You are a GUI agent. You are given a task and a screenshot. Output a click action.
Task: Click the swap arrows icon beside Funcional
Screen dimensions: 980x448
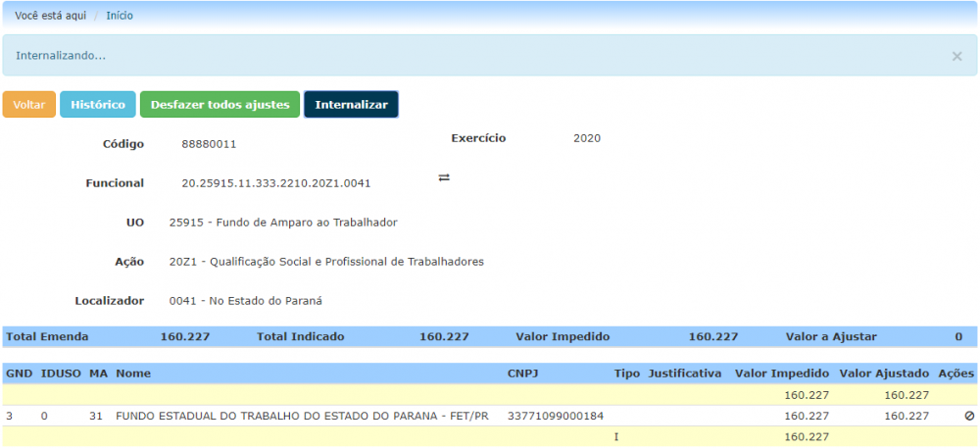[x=444, y=178]
